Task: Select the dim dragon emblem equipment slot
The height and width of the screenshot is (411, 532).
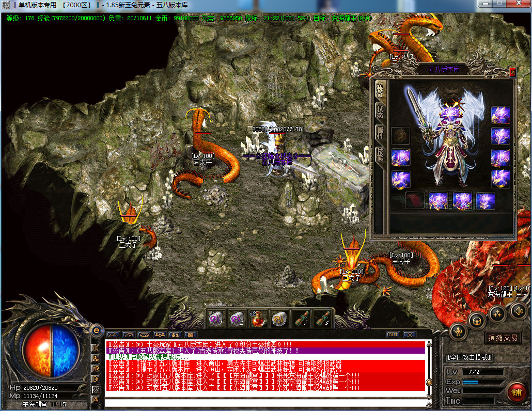Action: (401, 136)
